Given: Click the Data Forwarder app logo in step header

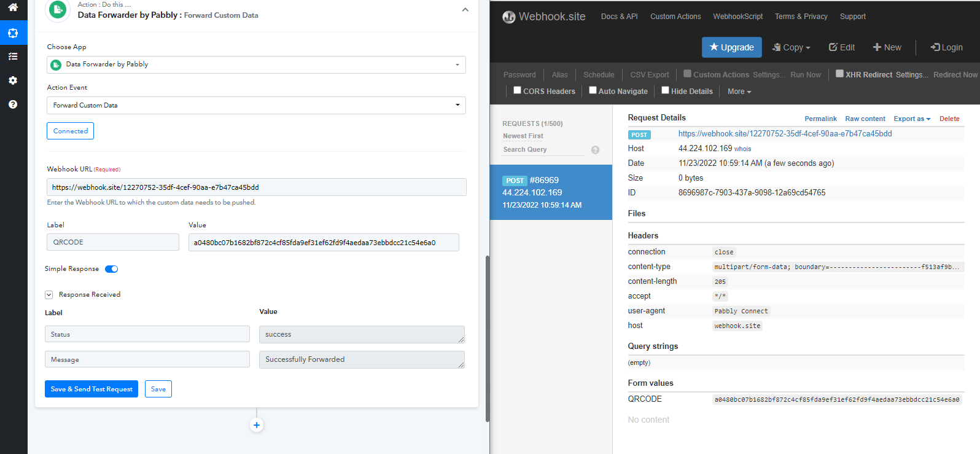Looking at the screenshot, I should click(58, 10).
